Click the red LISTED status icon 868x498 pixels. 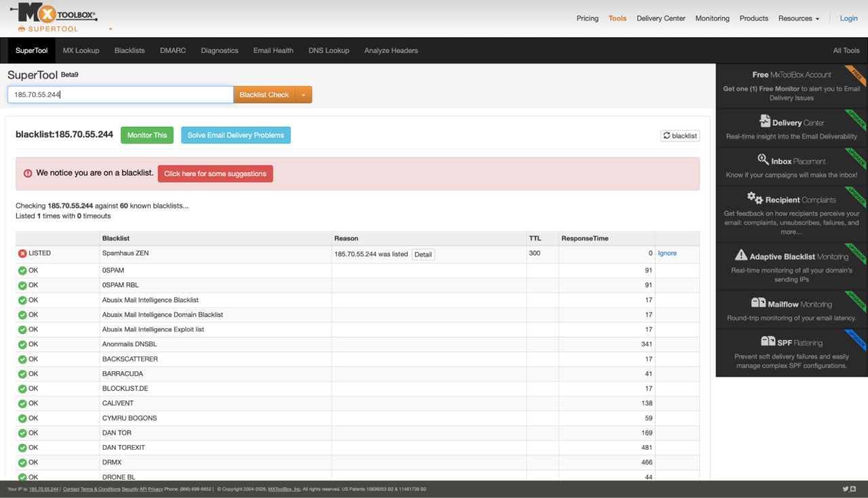[22, 253]
